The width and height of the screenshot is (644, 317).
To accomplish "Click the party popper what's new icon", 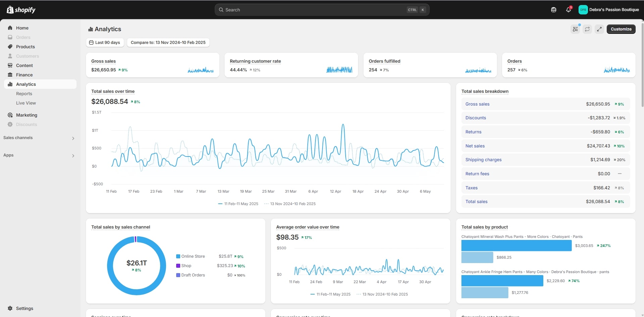I will click(575, 29).
